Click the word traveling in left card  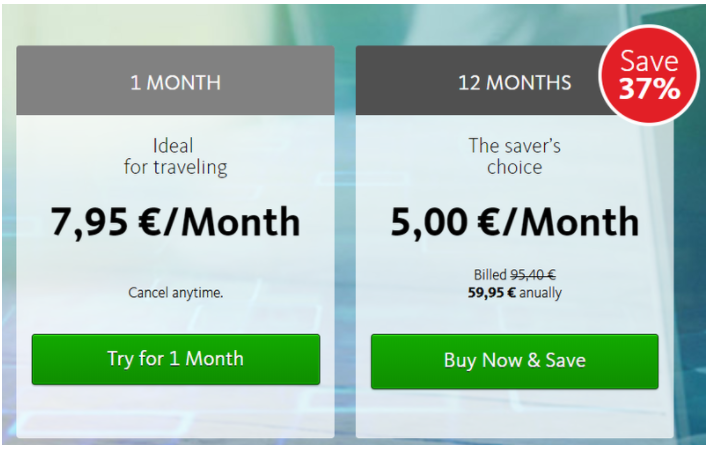pos(190,168)
